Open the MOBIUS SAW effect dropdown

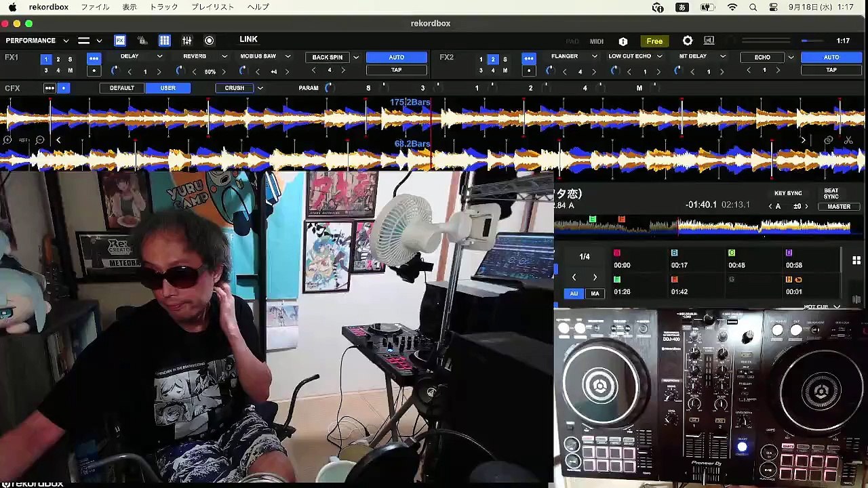288,57
